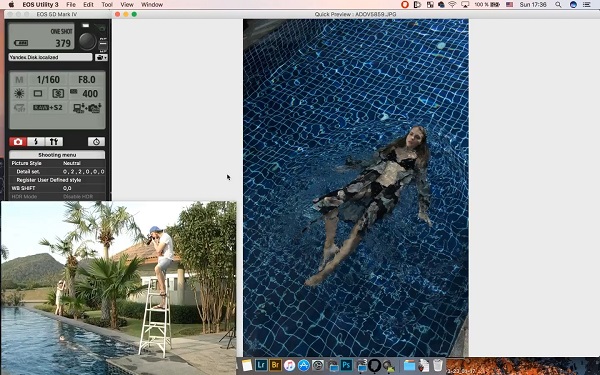Screen dimensions: 600x375
Task: Open the File menu
Action: pyautogui.click(x=71, y=5)
